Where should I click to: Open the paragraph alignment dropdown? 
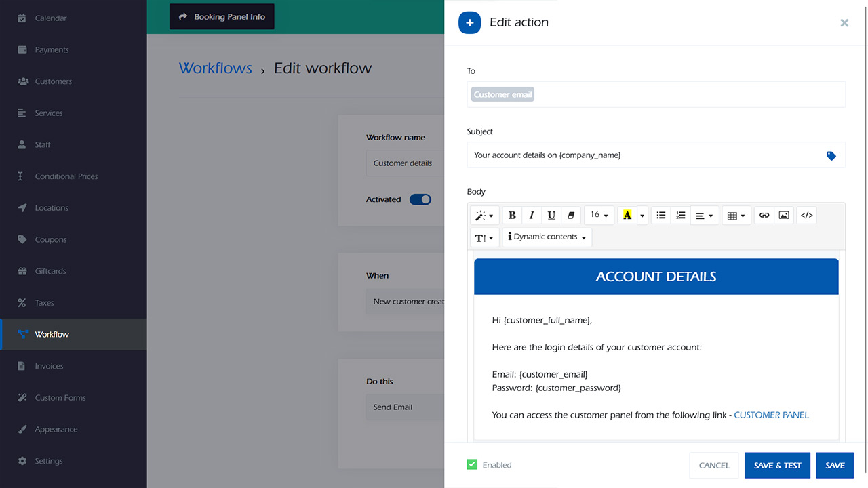click(705, 216)
